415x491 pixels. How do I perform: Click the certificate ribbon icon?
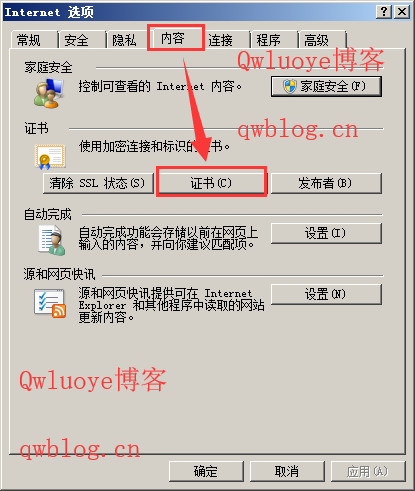click(50, 156)
